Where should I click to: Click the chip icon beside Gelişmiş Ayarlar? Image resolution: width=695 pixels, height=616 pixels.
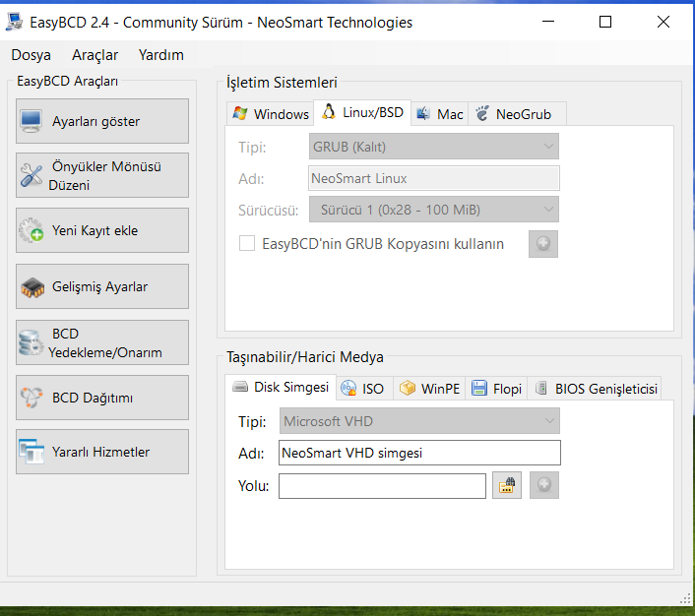pos(32,287)
